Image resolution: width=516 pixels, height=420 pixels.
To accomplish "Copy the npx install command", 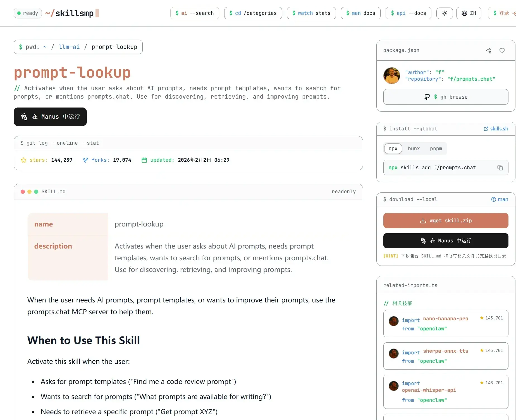I will pos(500,168).
